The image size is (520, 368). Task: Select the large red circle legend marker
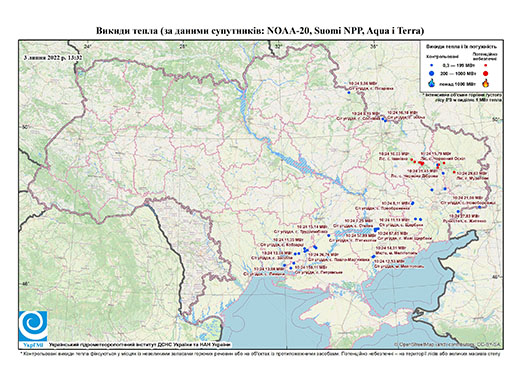[x=486, y=73]
